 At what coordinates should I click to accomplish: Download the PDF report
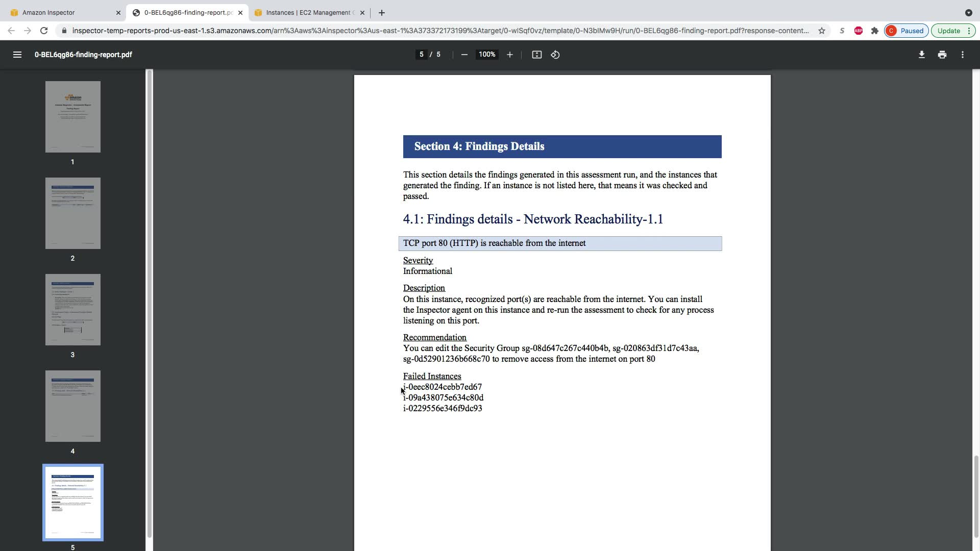click(x=921, y=55)
